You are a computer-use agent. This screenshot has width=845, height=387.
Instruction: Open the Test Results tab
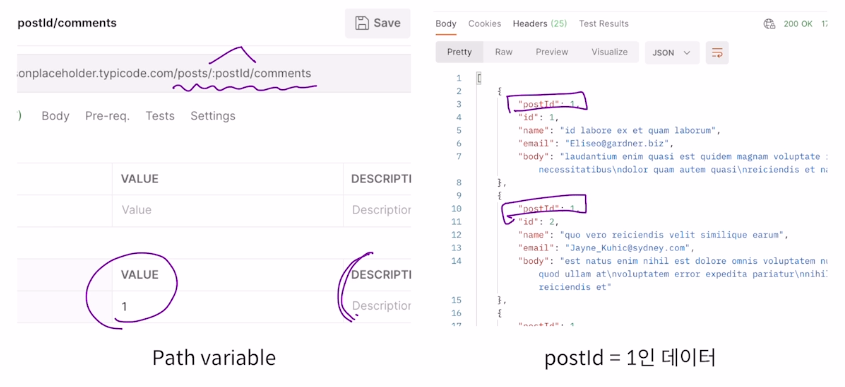(604, 24)
